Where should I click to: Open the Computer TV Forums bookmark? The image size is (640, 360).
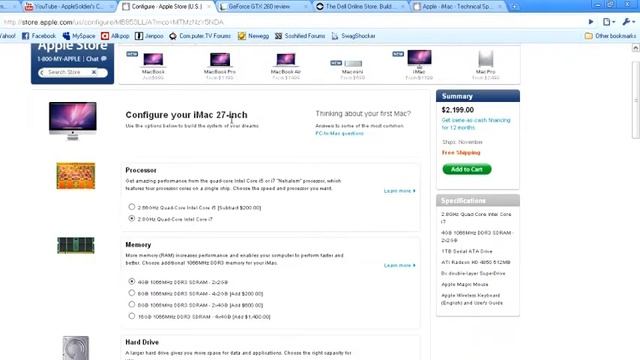pyautogui.click(x=200, y=36)
